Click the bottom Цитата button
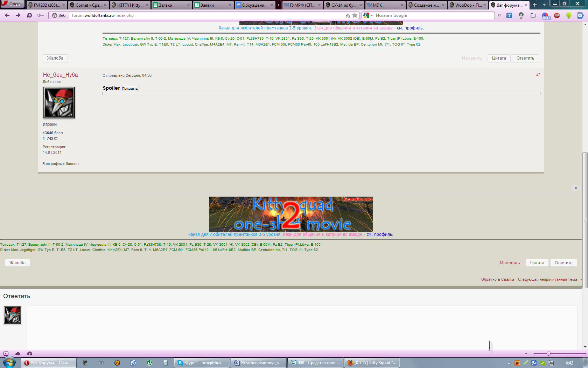Viewport: 588px width, 368px height. pyautogui.click(x=537, y=263)
